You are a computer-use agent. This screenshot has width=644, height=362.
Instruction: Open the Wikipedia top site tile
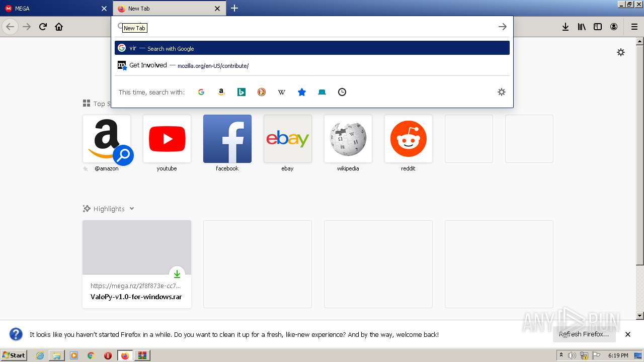348,139
